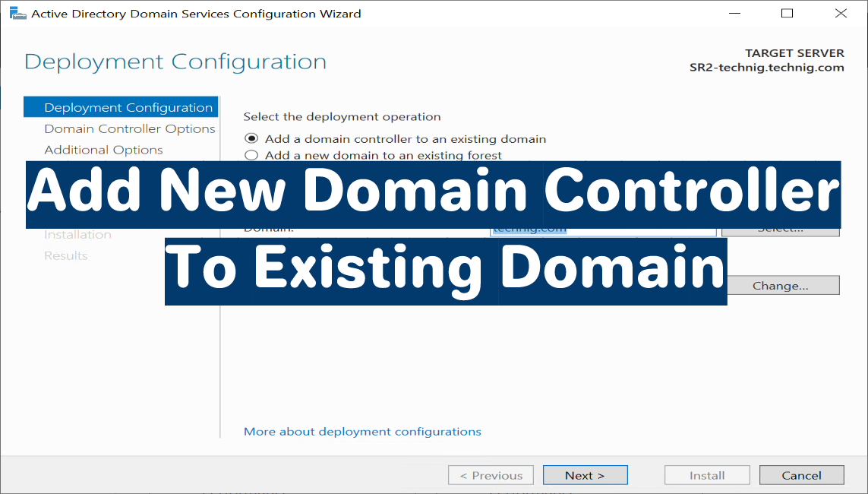Click the Domain name input field
This screenshot has height=494, width=868.
pos(604,232)
